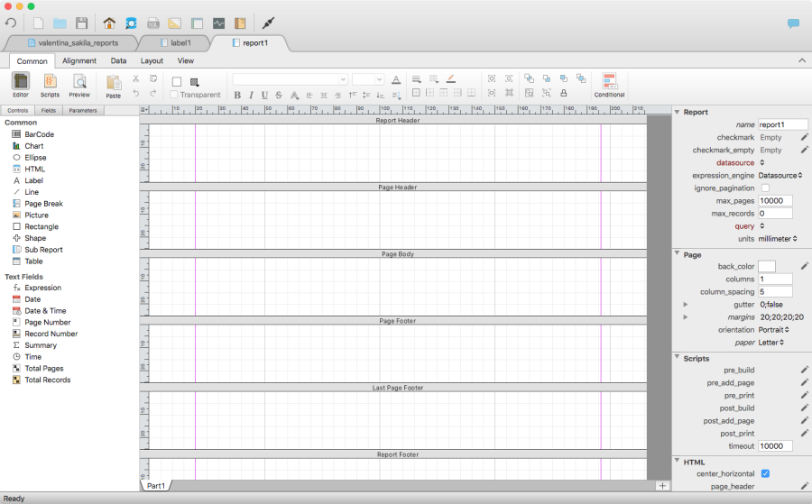812x504 pixels.
Task: Toggle the ignore_pagination checkbox
Action: click(x=765, y=188)
